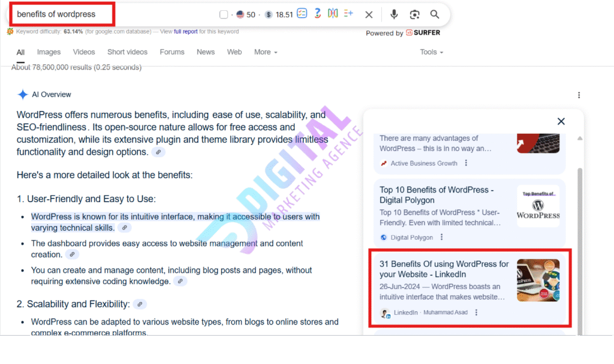This screenshot has height=364, width=614.
Task: Click the magnifying glass search icon
Action: [435, 14]
